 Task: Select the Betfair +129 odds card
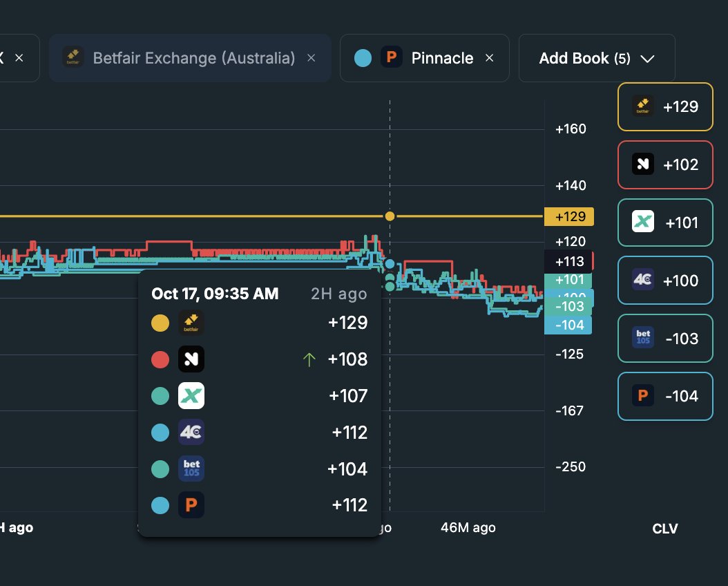[665, 107]
